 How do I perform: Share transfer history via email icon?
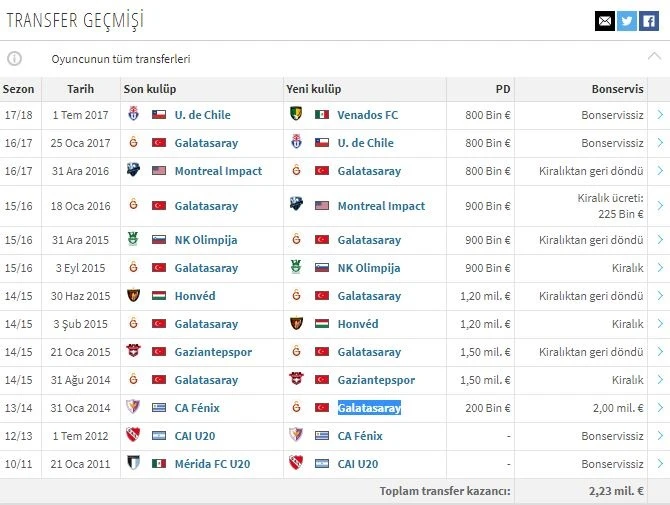pyautogui.click(x=604, y=20)
